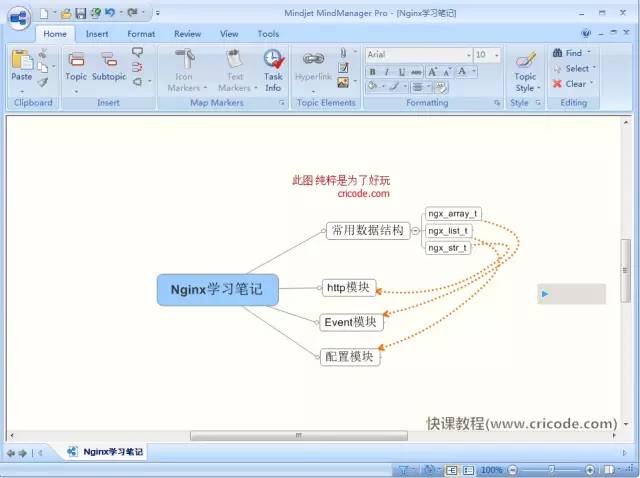
Task: Open the Review ribbon tab
Action: [187, 34]
